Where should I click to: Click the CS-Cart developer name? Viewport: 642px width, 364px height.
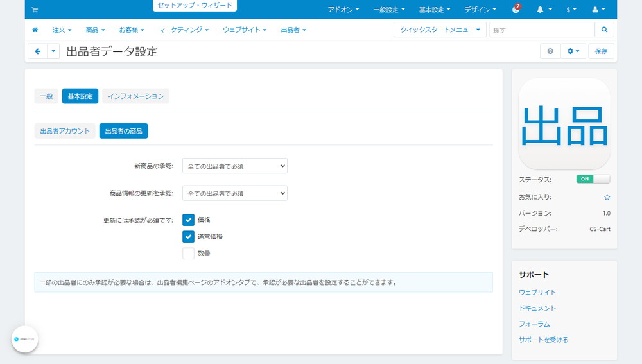point(600,229)
